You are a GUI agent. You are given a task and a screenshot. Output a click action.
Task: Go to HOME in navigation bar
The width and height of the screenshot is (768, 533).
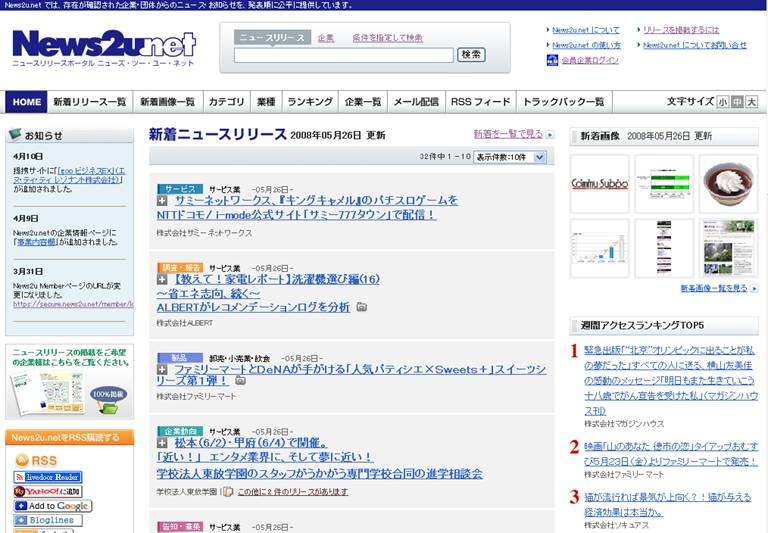[26, 102]
